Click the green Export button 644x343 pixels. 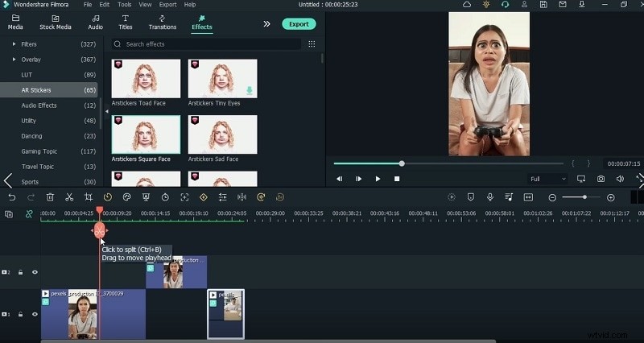point(299,24)
